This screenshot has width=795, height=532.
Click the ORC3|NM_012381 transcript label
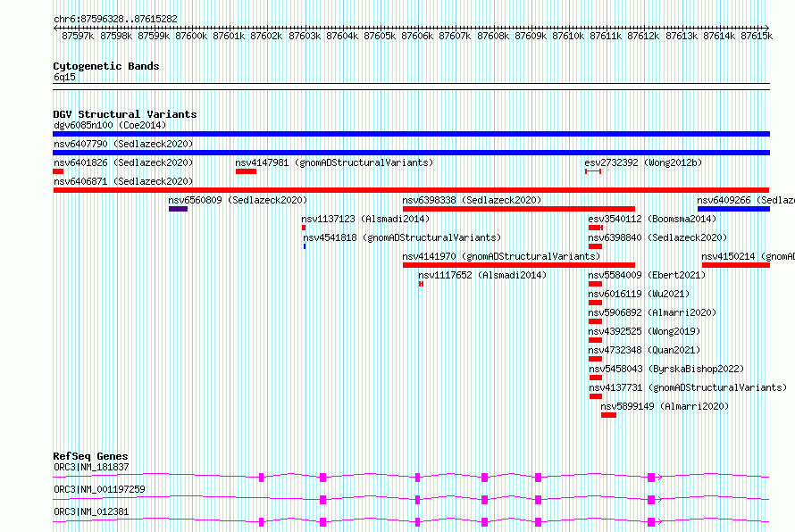pyautogui.click(x=91, y=511)
